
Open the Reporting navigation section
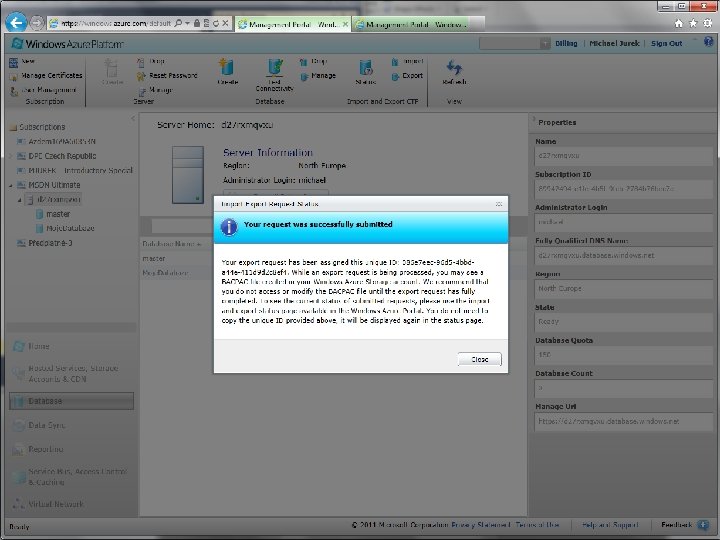(x=45, y=449)
